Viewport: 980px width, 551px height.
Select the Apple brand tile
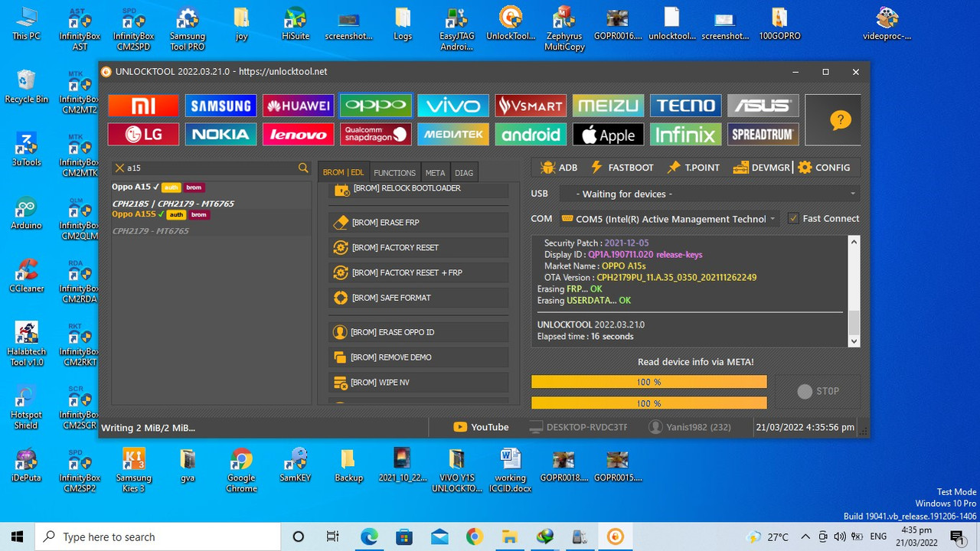pyautogui.click(x=608, y=135)
